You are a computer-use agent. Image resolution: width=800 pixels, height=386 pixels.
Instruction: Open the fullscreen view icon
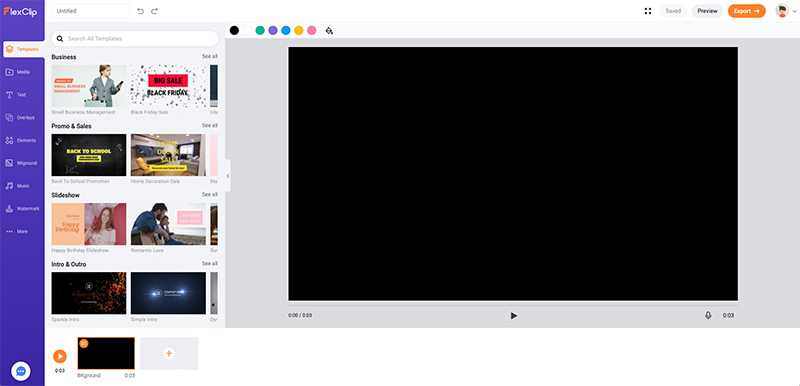(x=648, y=11)
